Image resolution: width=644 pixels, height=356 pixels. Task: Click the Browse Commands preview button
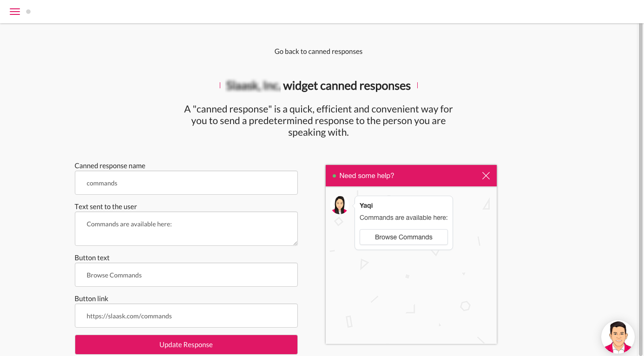(x=404, y=237)
